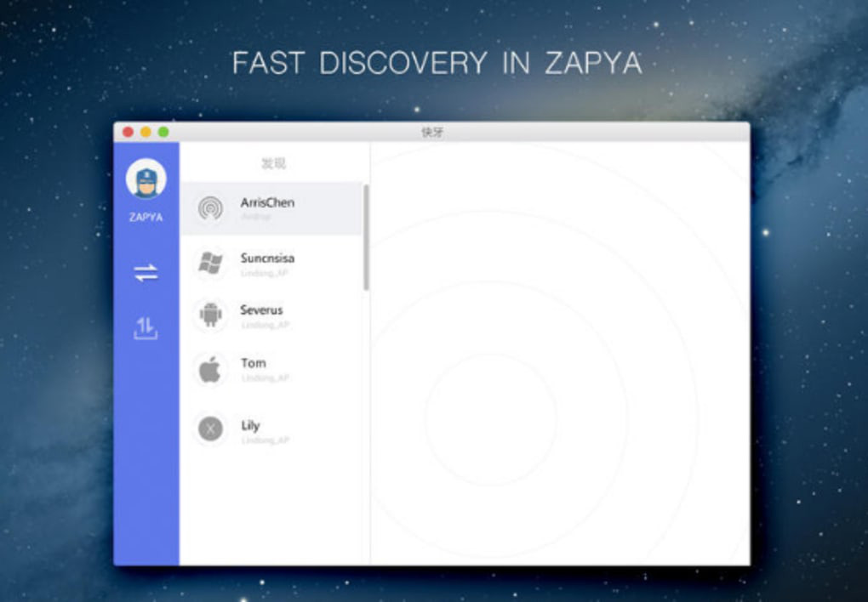868x602 pixels.
Task: Select the transfer arrows icon in sidebar
Action: [146, 273]
